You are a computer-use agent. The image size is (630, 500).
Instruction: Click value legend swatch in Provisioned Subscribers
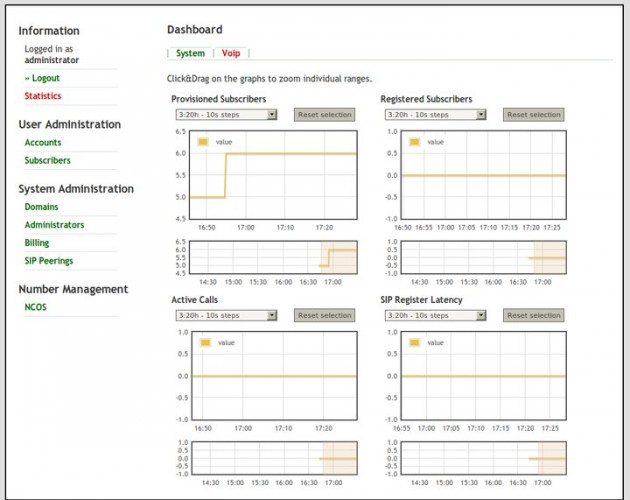pyautogui.click(x=203, y=142)
